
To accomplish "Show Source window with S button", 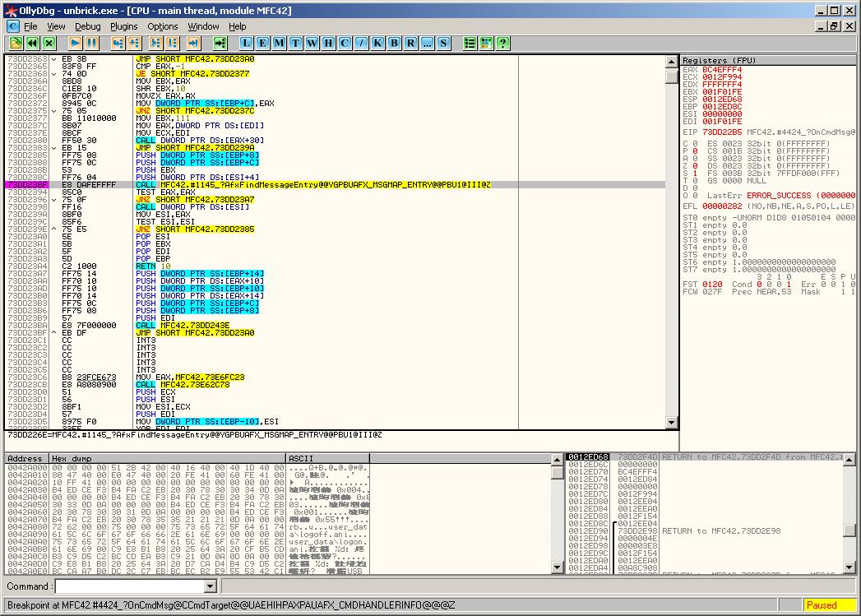I will 444,43.
